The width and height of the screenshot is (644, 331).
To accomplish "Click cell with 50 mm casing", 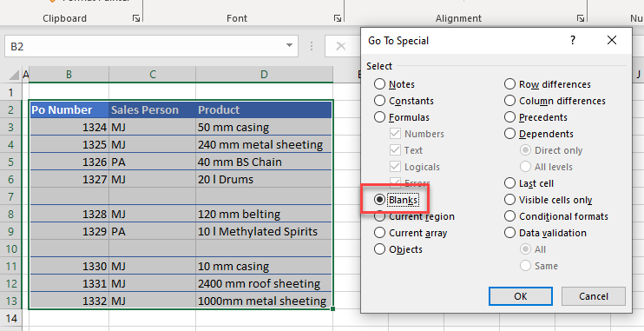I will pyautogui.click(x=264, y=127).
